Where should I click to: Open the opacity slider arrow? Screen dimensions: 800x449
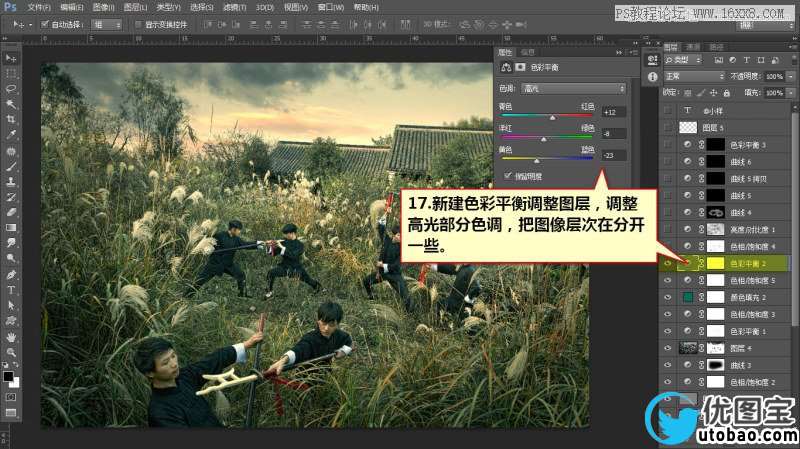(x=791, y=76)
